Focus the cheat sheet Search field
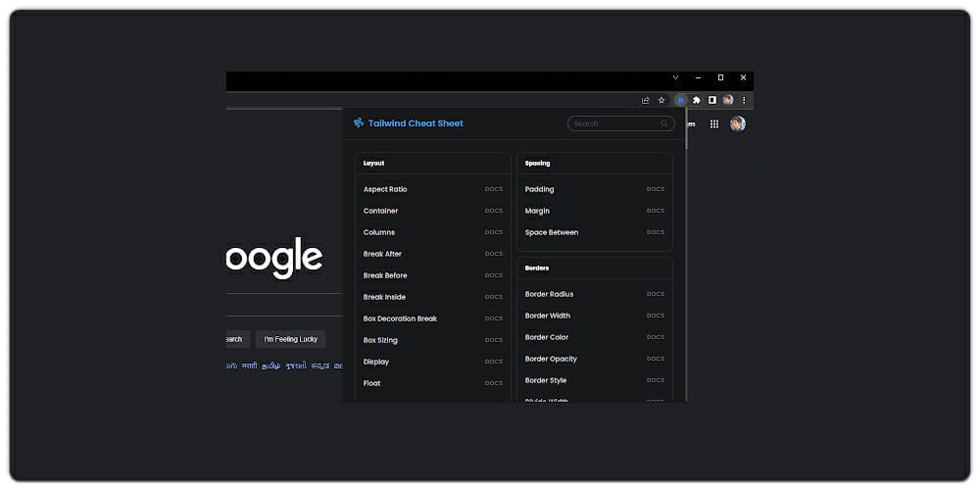 pyautogui.click(x=614, y=123)
